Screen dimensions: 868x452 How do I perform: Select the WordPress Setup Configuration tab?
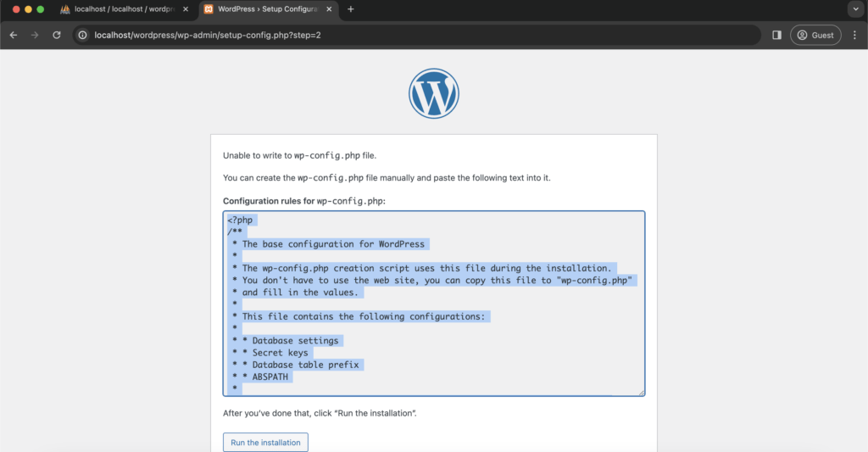coord(268,8)
